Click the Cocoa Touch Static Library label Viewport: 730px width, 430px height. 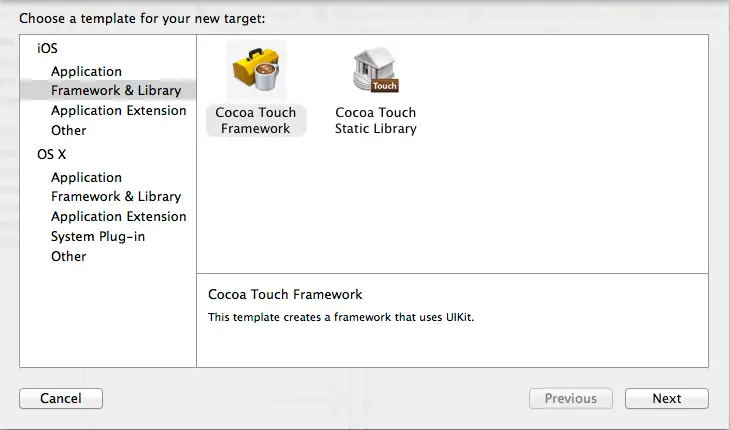point(375,120)
